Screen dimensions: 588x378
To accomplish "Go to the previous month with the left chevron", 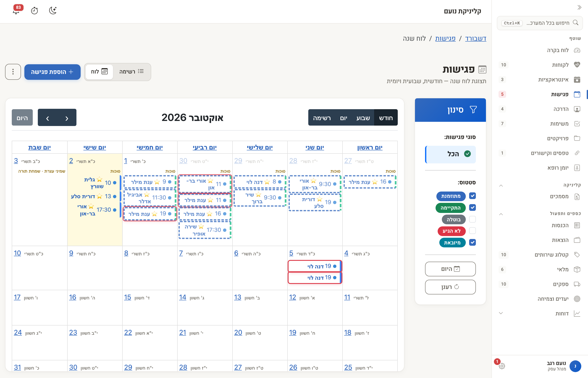I will (48, 118).
